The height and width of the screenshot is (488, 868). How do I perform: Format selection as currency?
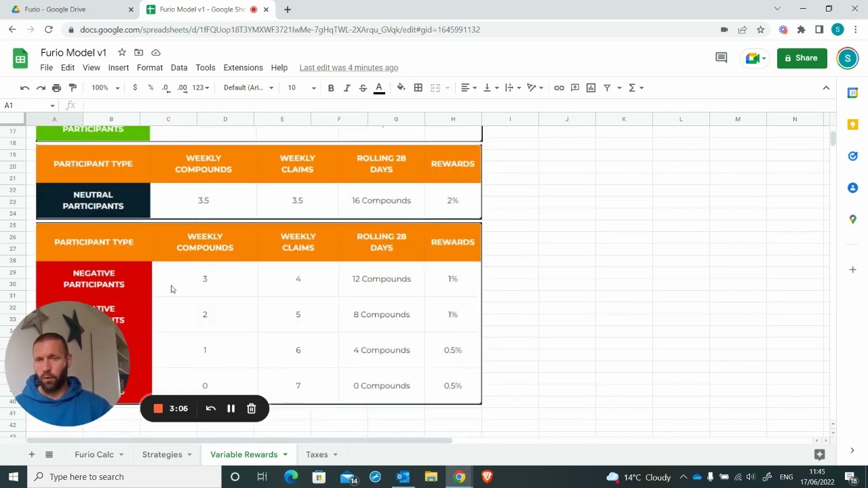tap(135, 87)
